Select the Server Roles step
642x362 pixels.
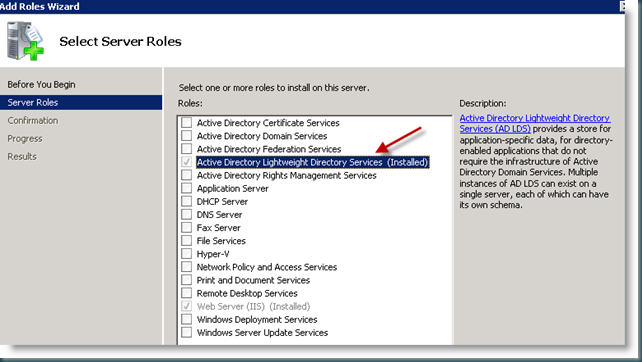(81, 102)
